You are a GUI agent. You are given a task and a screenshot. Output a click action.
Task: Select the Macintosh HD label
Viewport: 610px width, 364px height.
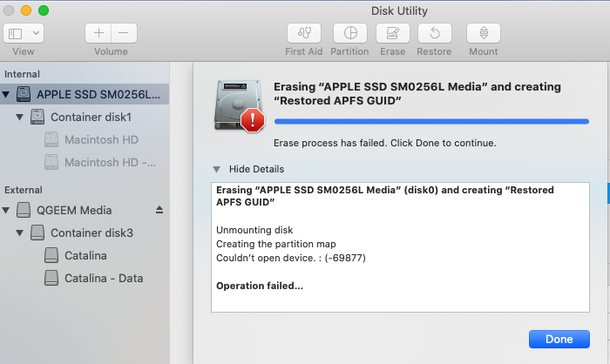coord(101,139)
